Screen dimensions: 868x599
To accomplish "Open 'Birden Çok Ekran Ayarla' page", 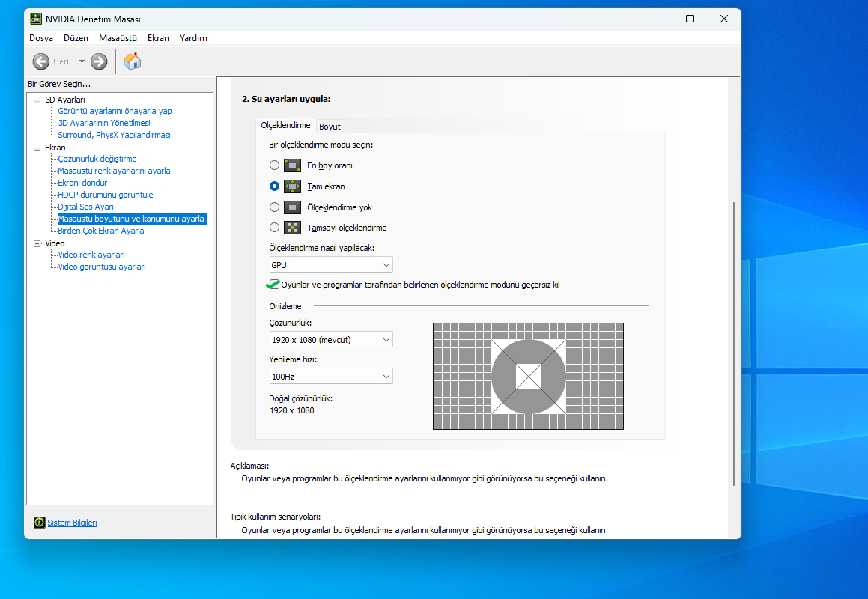I will click(101, 231).
